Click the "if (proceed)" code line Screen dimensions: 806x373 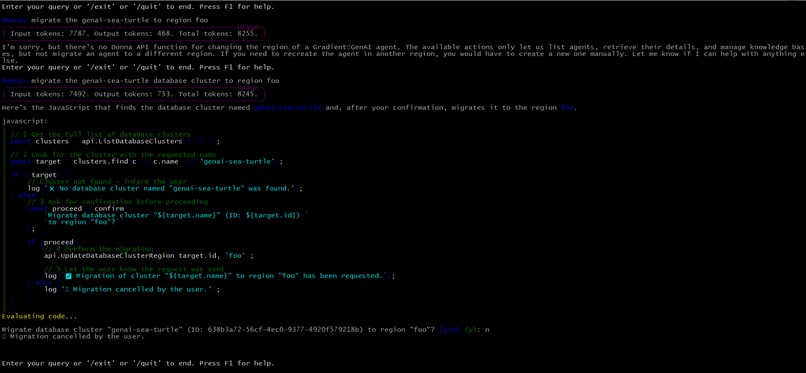(57, 242)
